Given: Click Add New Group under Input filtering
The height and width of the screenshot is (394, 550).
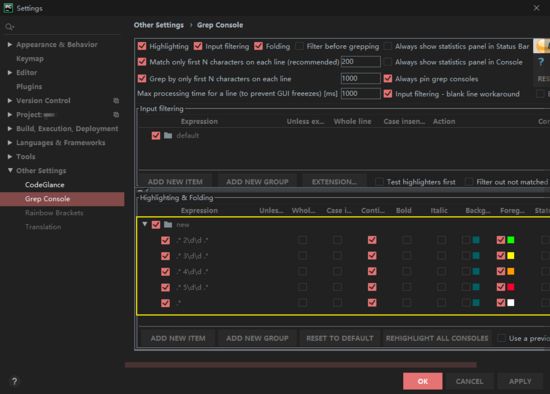Looking at the screenshot, I should pyautogui.click(x=257, y=181).
